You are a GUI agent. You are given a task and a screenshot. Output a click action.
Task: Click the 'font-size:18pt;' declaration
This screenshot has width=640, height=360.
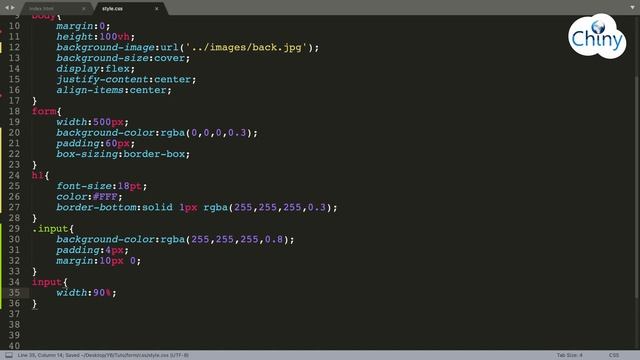(x=102, y=186)
